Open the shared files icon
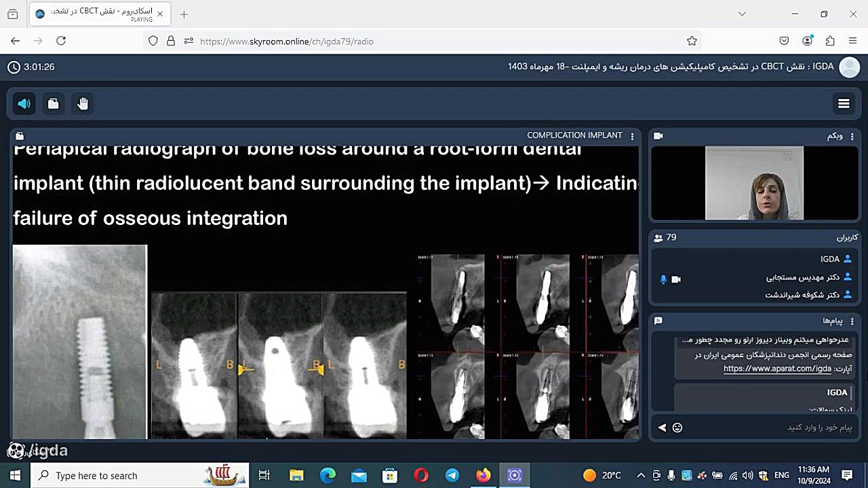Image resolution: width=868 pixels, height=488 pixels. 53,104
